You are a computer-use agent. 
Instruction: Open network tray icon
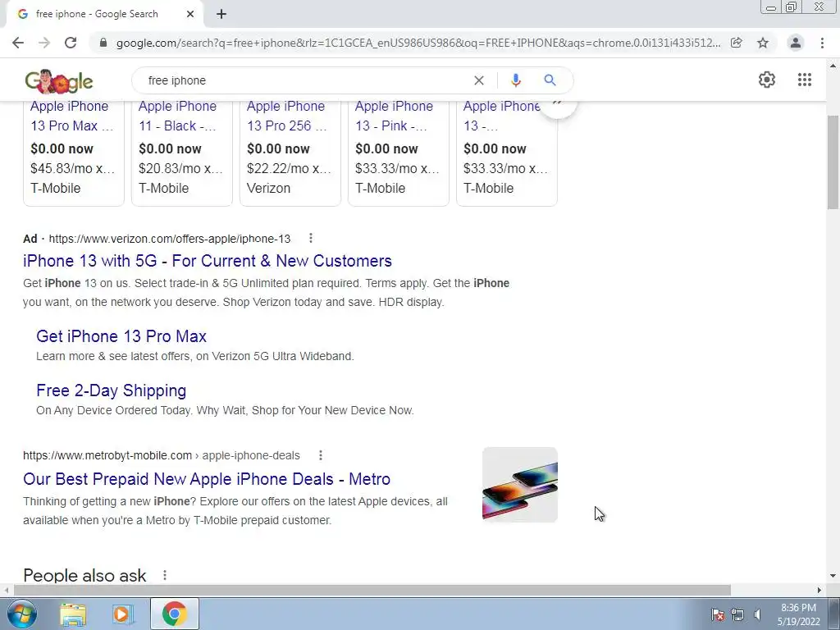coord(737,614)
